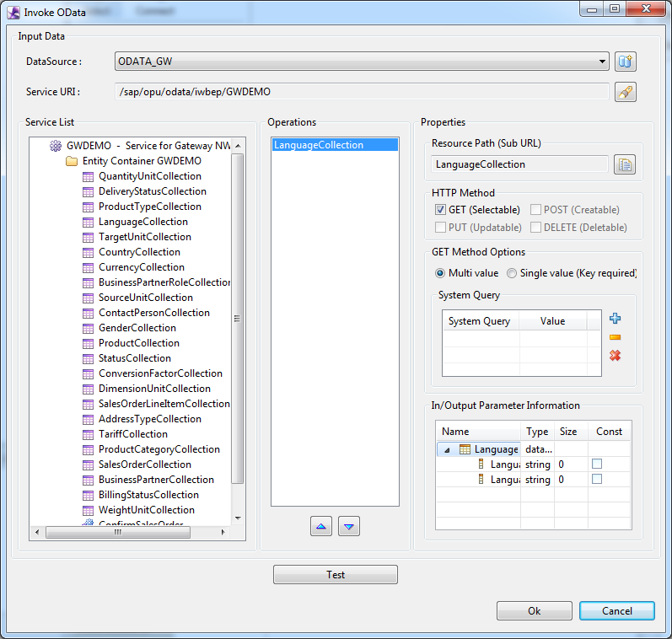The height and width of the screenshot is (639, 672).
Task: Move operation down with arrow button
Action: 349,526
